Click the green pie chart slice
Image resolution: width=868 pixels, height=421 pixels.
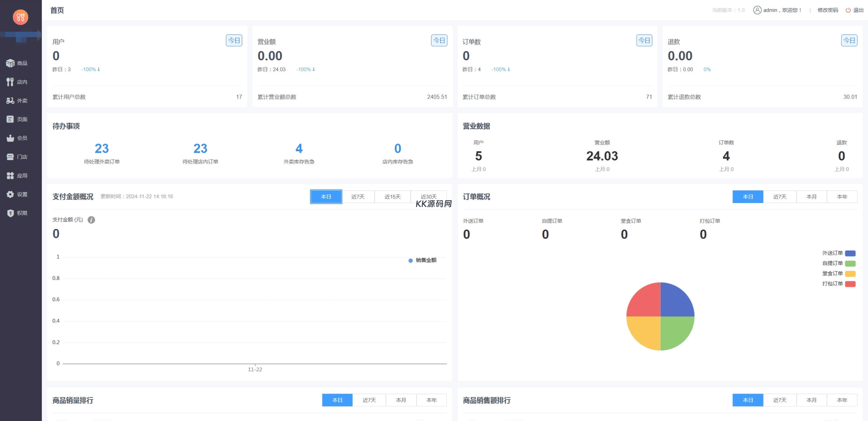[x=675, y=331]
